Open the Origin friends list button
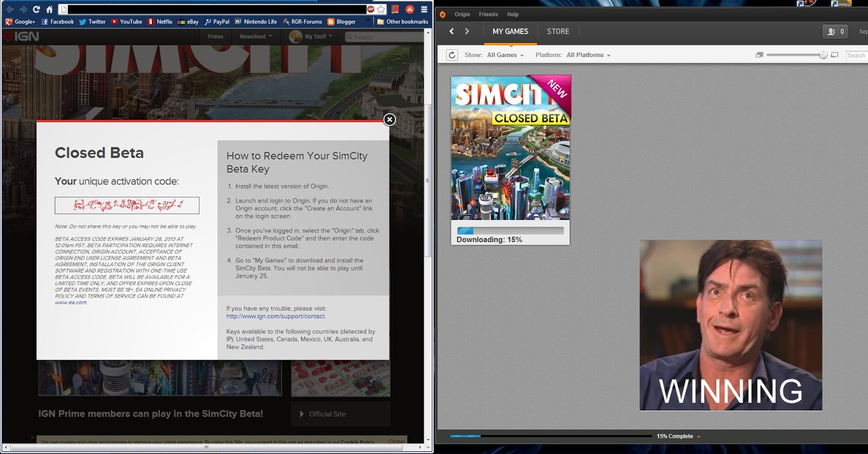868x454 pixels. [x=835, y=31]
